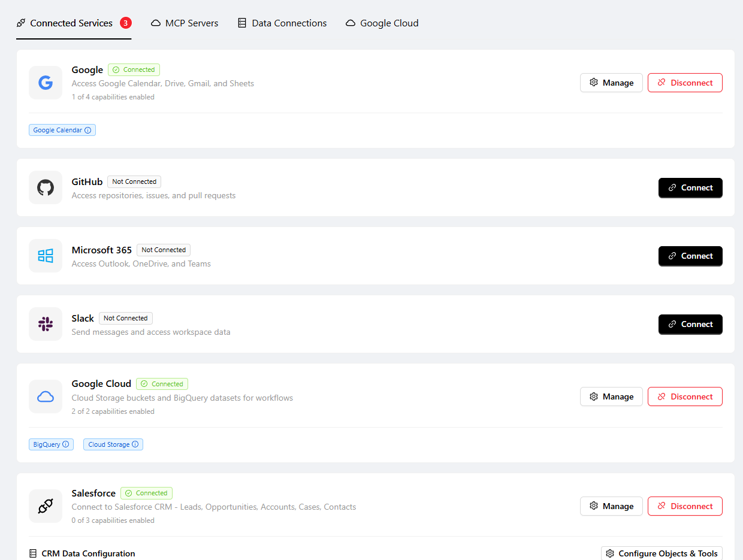Click the GitHub octocat logo icon
Screen dimensions: 743x560
point(46,187)
